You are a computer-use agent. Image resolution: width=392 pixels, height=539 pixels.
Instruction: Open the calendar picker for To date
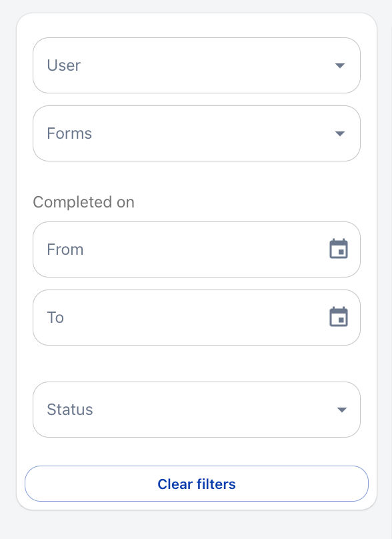(339, 317)
